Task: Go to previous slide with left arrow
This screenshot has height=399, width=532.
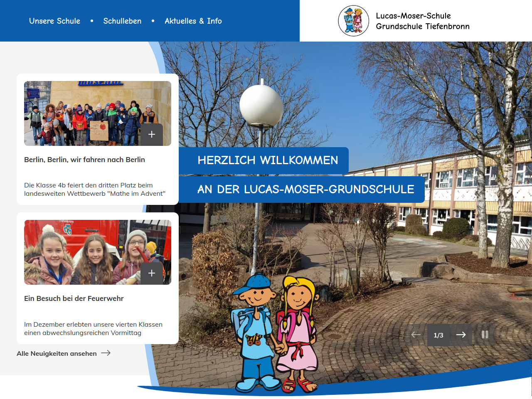Action: (x=416, y=335)
